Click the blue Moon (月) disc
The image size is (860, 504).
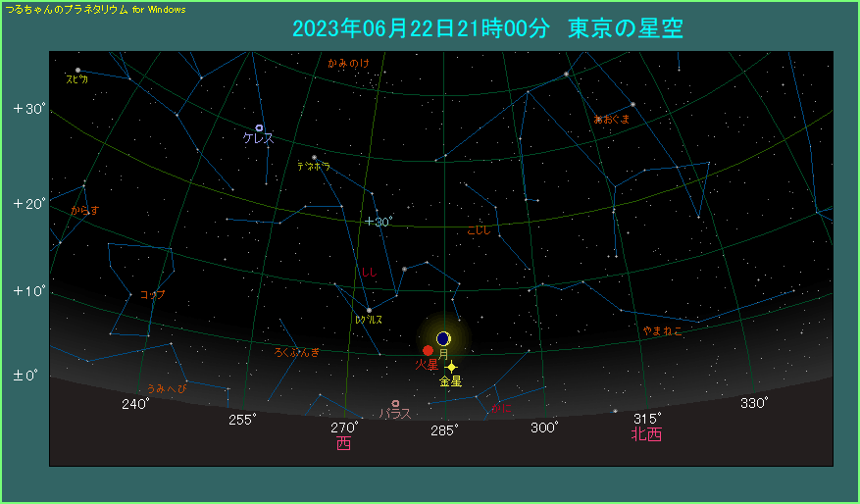443,338
